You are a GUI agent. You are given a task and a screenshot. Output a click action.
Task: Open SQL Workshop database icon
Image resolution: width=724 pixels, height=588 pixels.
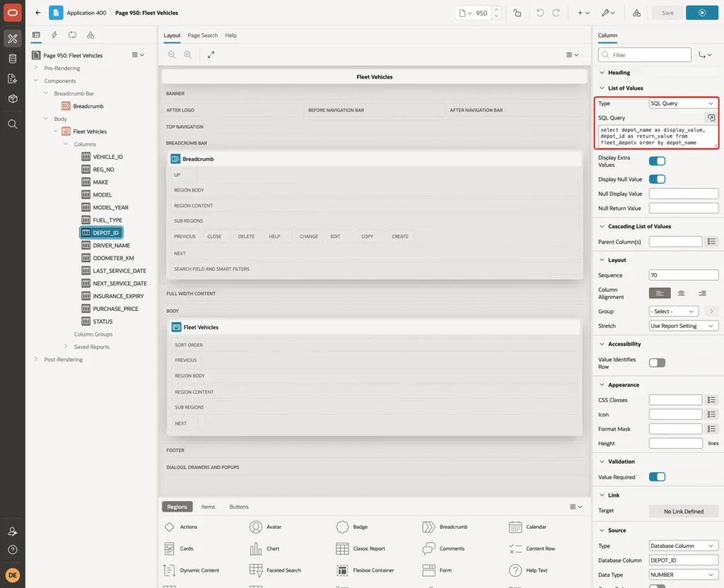(13, 59)
